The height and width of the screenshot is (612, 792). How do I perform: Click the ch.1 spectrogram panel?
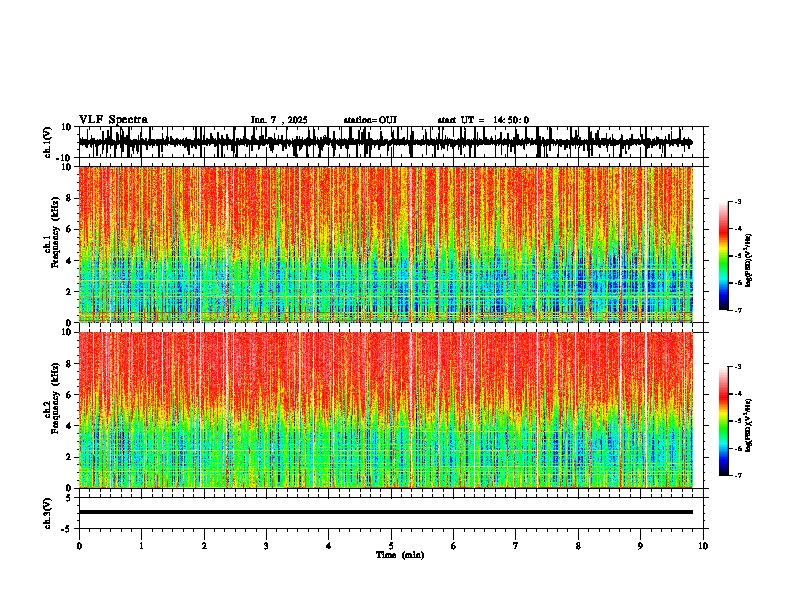pyautogui.click(x=385, y=244)
